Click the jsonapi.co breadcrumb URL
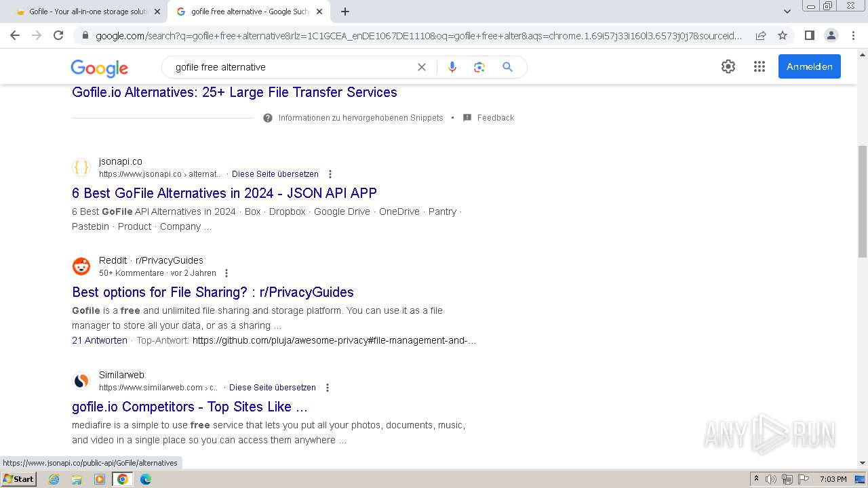The height and width of the screenshot is (488, 868). 160,174
